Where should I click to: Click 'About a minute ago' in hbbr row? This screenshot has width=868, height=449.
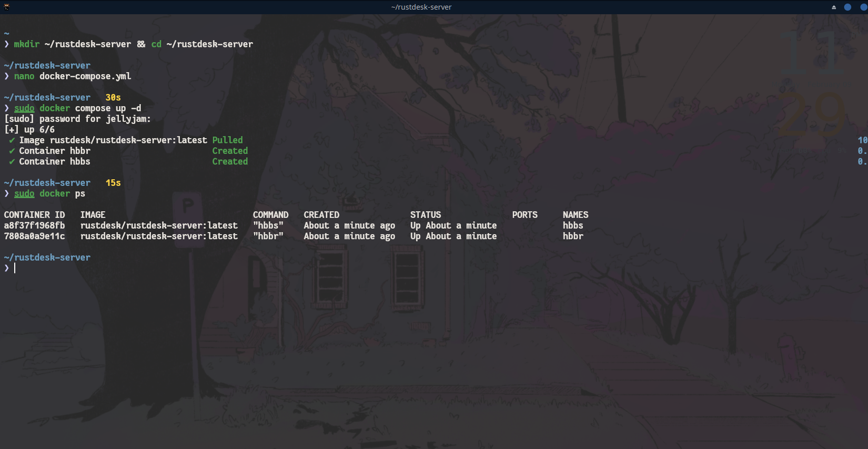[349, 236]
